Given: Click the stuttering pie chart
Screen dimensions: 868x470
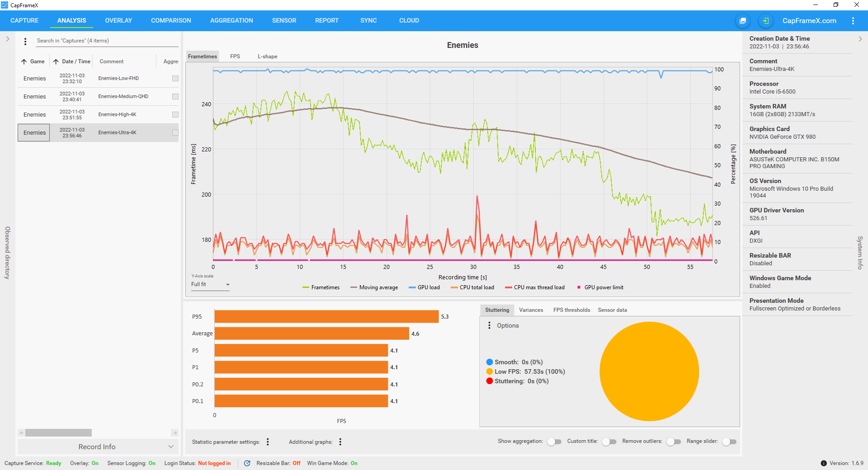Looking at the screenshot, I should coord(649,371).
